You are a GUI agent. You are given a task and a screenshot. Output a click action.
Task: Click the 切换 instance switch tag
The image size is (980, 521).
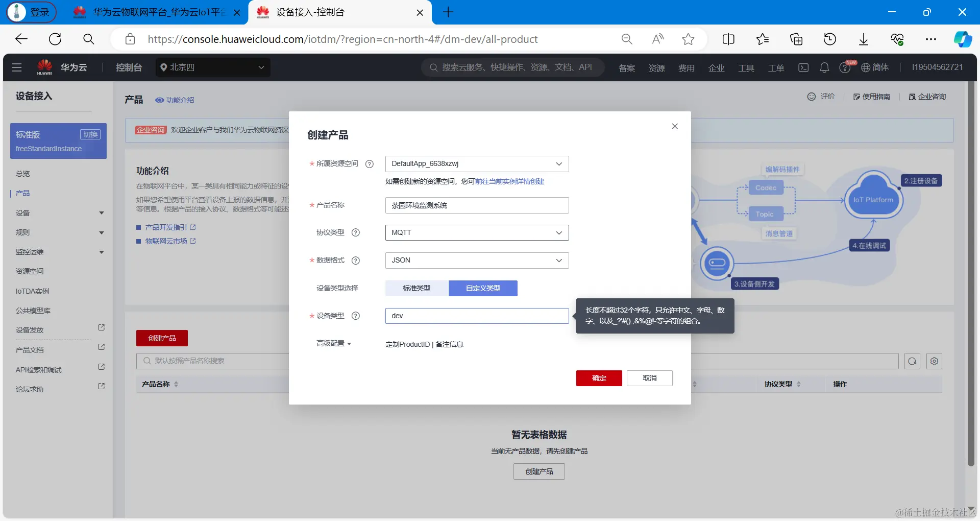90,134
